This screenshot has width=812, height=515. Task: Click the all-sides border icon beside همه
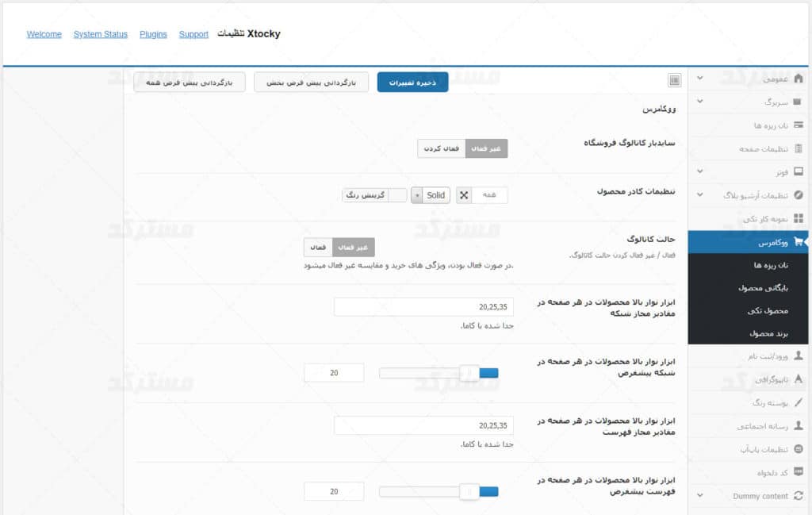click(464, 195)
